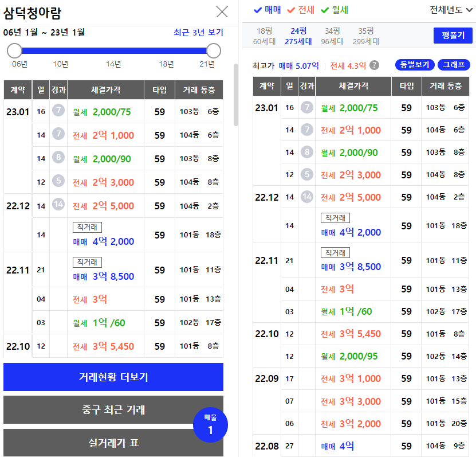Click 매매 3억 8,500 in left table
Viewport: 476px width, 457px height.
[x=103, y=276]
